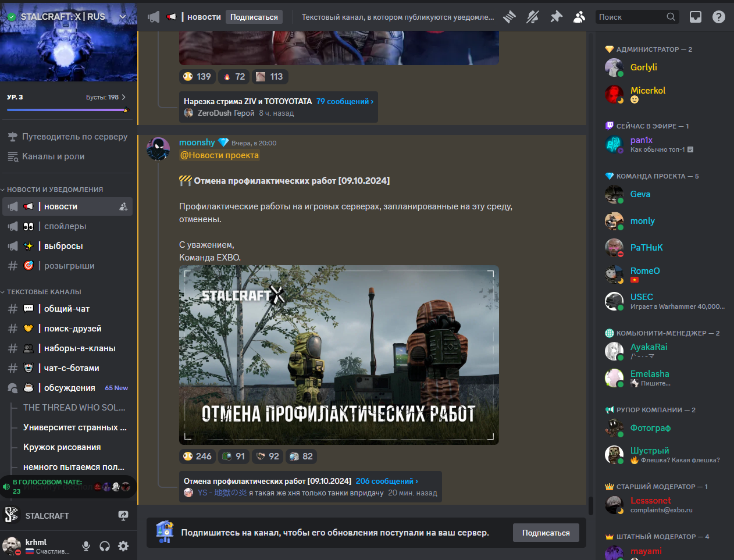The height and width of the screenshot is (560, 734).
Task: Click the @Новости проекта mention
Action: [x=219, y=155]
